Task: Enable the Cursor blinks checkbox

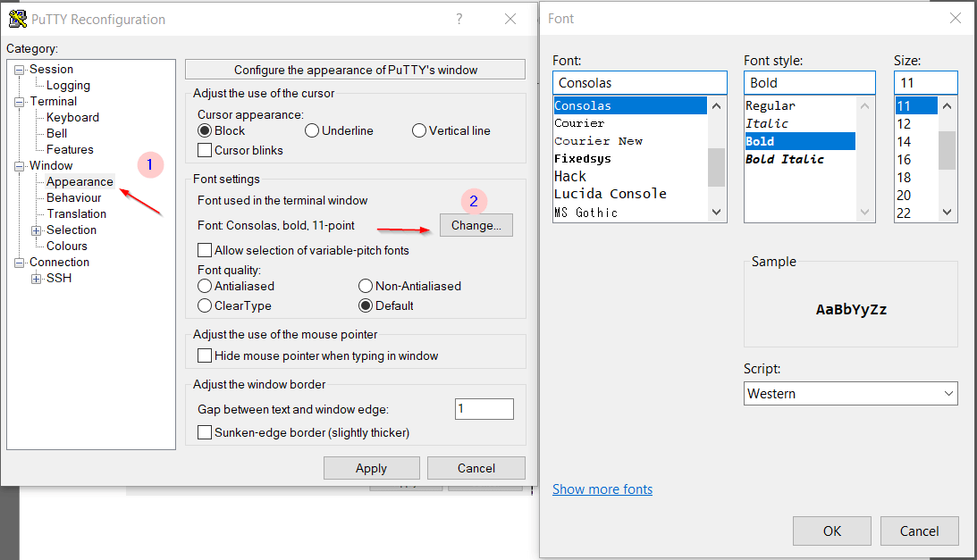Action: (x=205, y=150)
